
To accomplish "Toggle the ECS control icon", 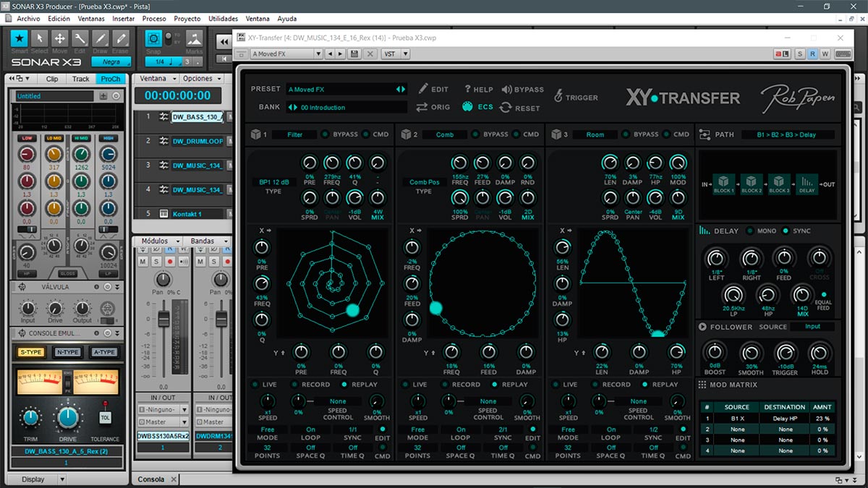I will pos(467,107).
